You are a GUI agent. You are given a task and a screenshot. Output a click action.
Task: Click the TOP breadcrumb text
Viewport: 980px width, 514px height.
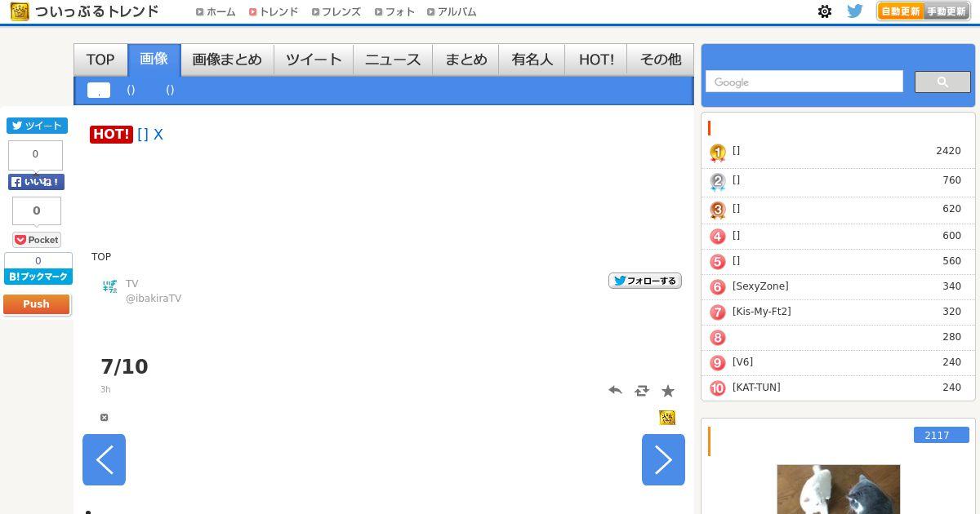(x=101, y=257)
